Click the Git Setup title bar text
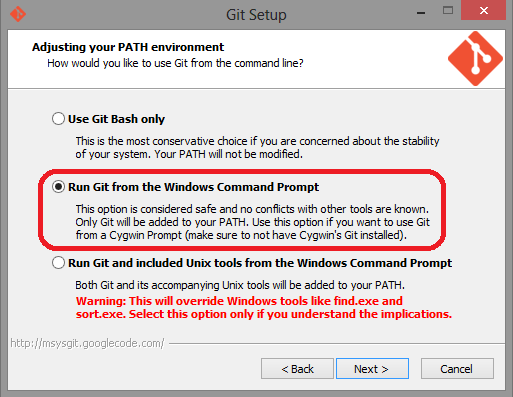Viewport: 513px width, 397px height. click(x=256, y=15)
